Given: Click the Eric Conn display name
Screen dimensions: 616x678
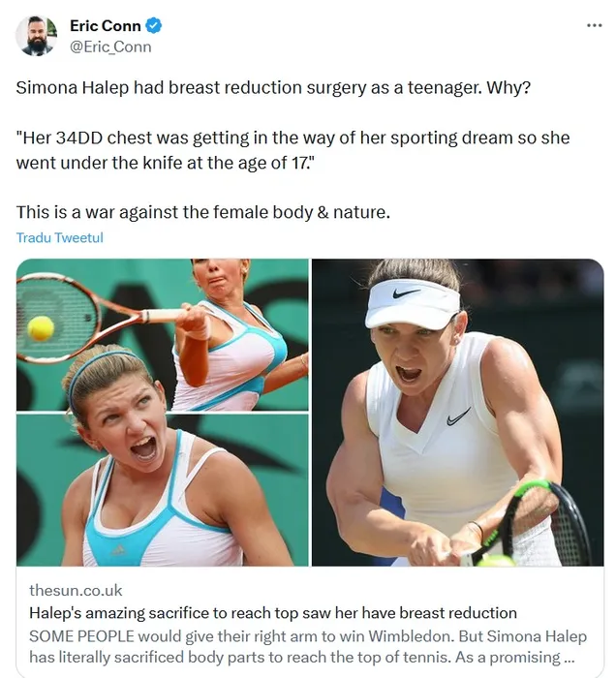Looking at the screenshot, I should point(105,26).
